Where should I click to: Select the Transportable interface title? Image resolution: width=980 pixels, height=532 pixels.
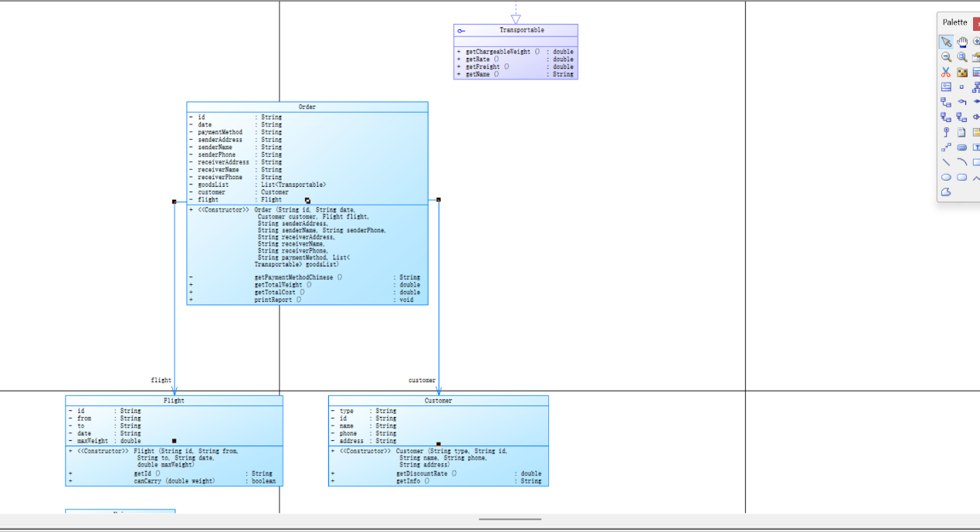coord(521,30)
